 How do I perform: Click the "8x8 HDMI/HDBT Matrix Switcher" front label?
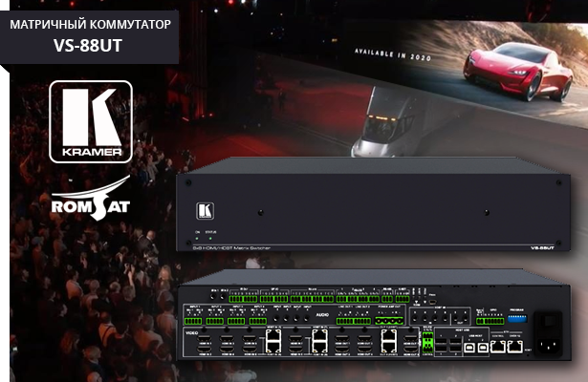tap(231, 248)
